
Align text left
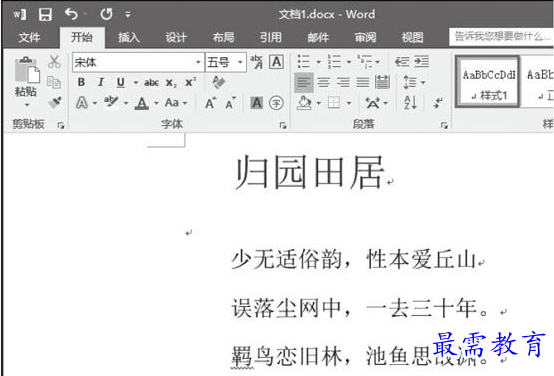(303, 82)
